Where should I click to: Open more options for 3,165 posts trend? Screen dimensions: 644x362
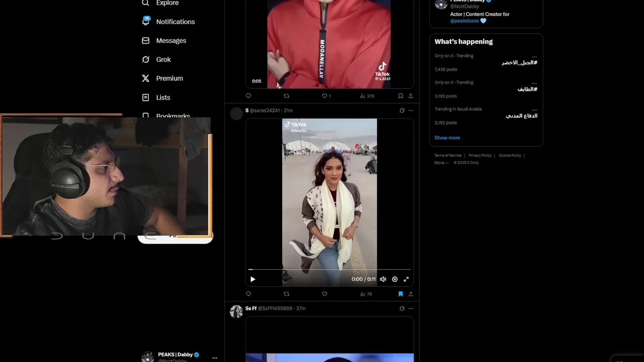click(x=534, y=82)
